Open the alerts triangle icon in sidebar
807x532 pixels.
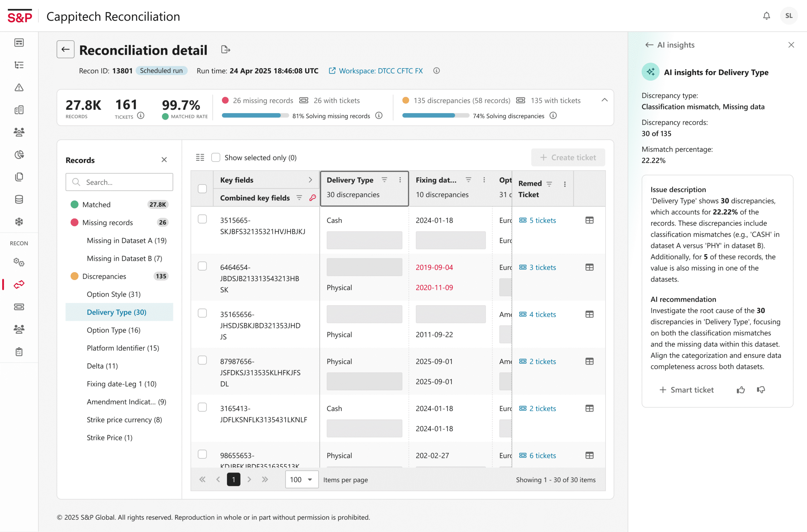tap(19, 88)
